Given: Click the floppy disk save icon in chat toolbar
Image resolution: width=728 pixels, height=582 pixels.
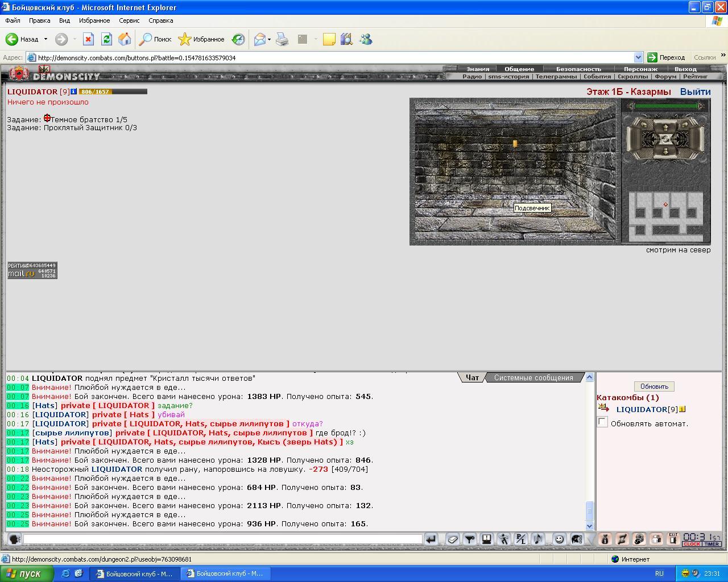Looking at the screenshot, I should (487, 539).
